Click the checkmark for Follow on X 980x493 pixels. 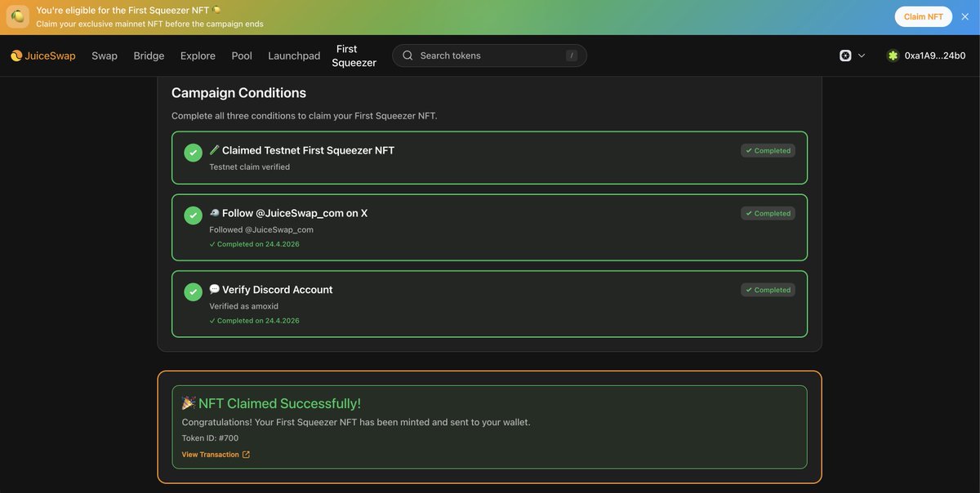pos(193,215)
